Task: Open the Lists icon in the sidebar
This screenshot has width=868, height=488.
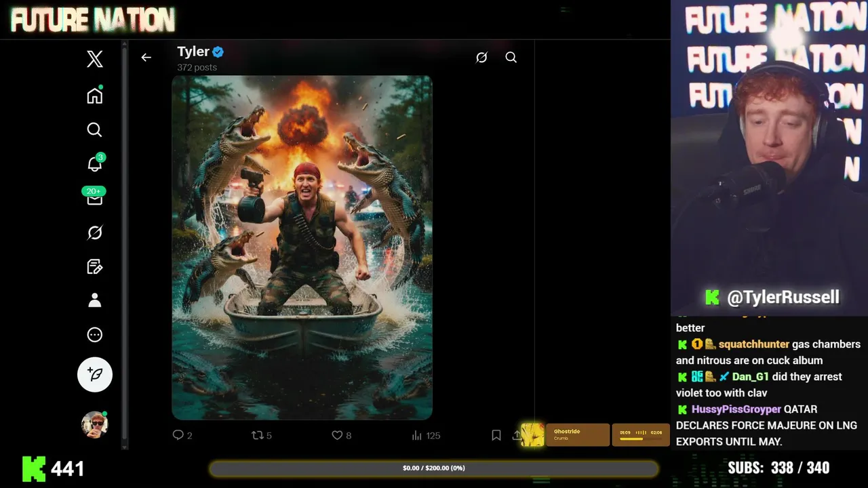Action: [x=95, y=266]
